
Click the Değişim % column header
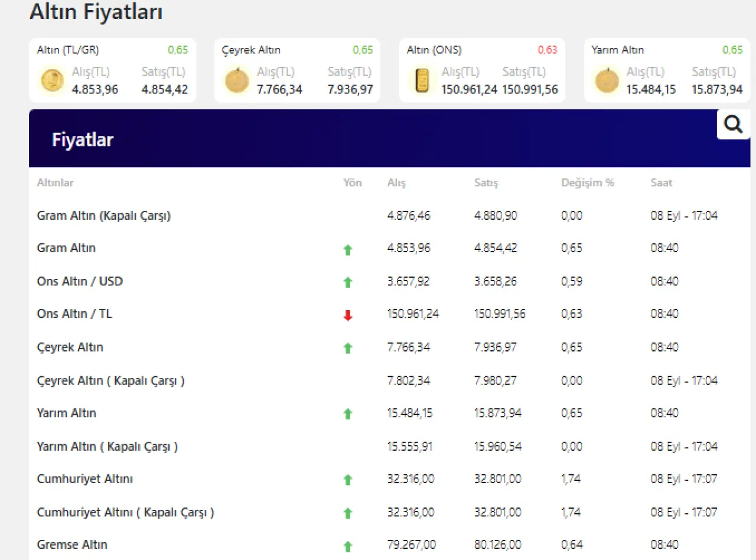587,183
